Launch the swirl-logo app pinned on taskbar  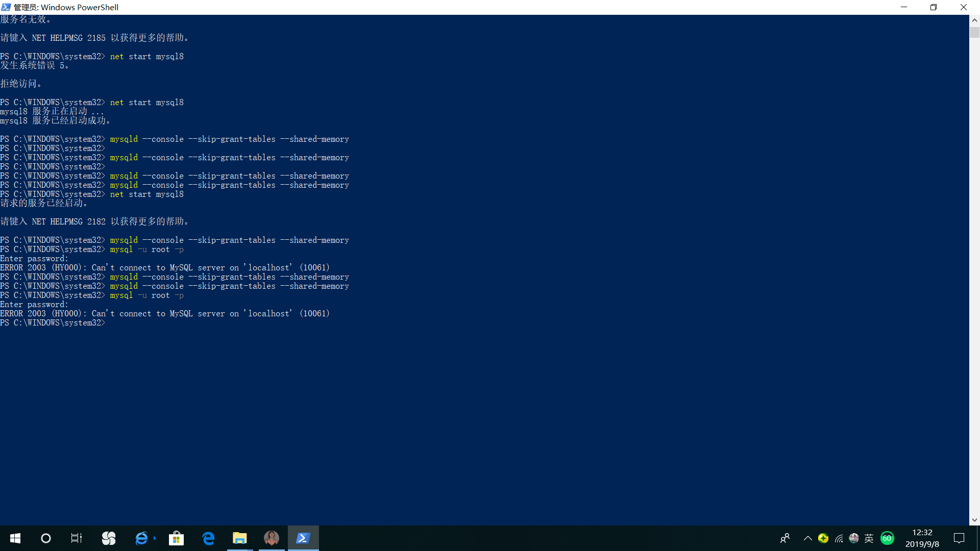(109, 538)
